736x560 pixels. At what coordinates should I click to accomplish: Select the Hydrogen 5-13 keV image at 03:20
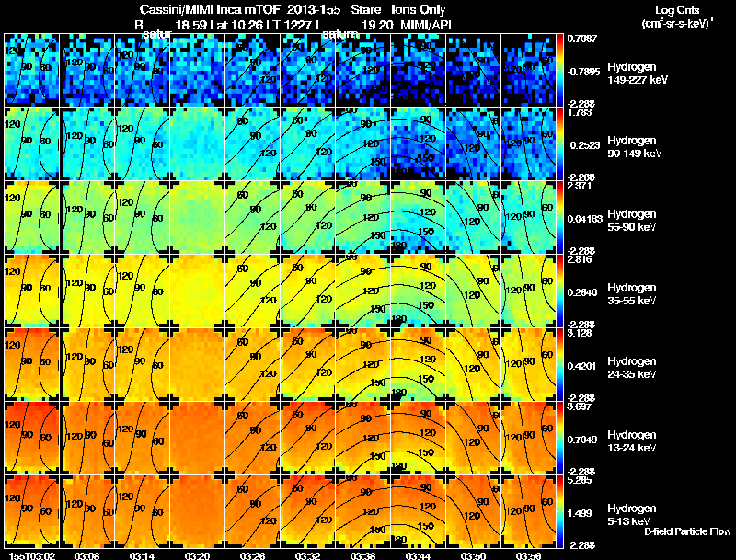point(197,511)
